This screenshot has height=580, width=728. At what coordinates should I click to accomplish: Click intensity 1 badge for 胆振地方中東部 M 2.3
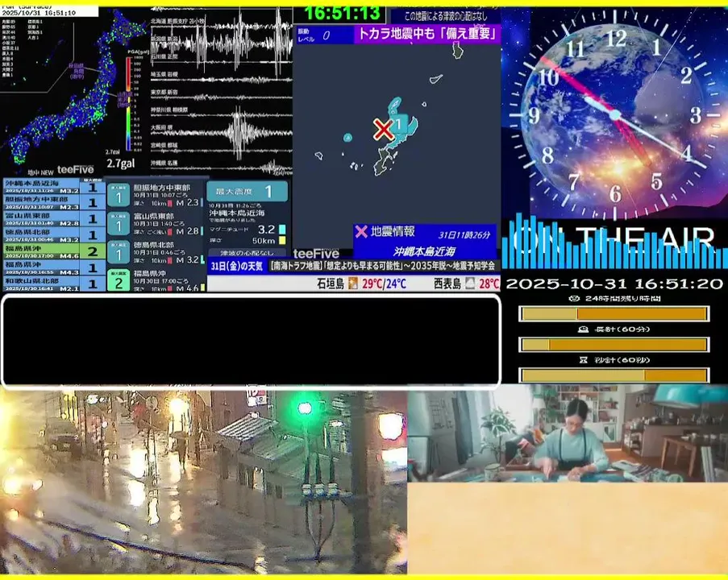[119, 195]
